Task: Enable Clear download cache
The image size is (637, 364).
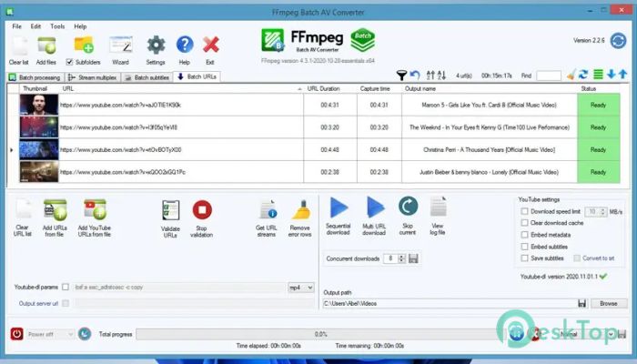Action: coord(524,223)
